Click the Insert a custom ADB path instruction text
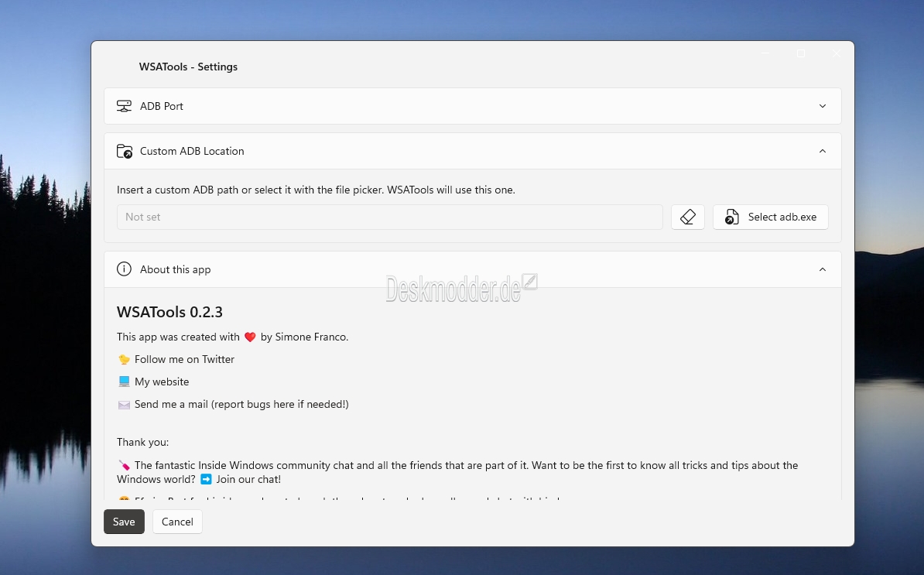 [316, 190]
